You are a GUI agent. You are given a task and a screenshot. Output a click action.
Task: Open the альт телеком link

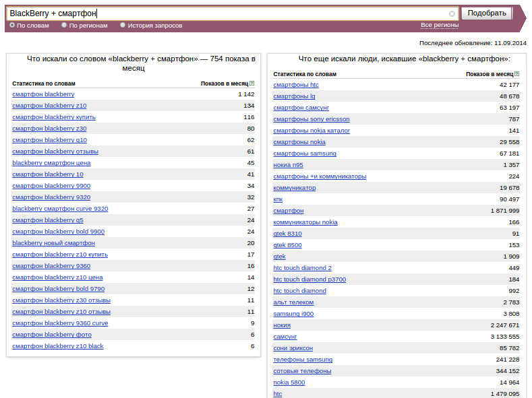click(293, 302)
